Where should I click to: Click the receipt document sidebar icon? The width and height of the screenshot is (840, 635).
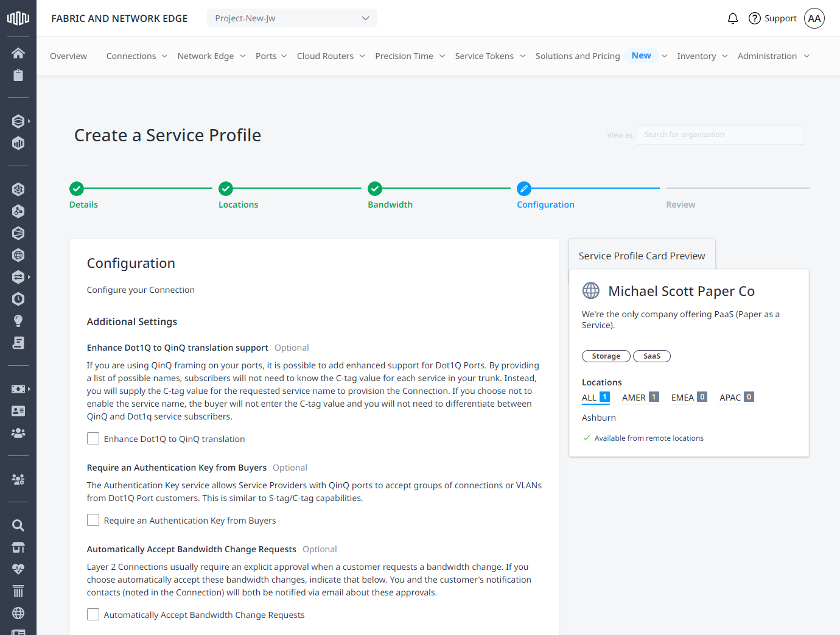coord(18,343)
